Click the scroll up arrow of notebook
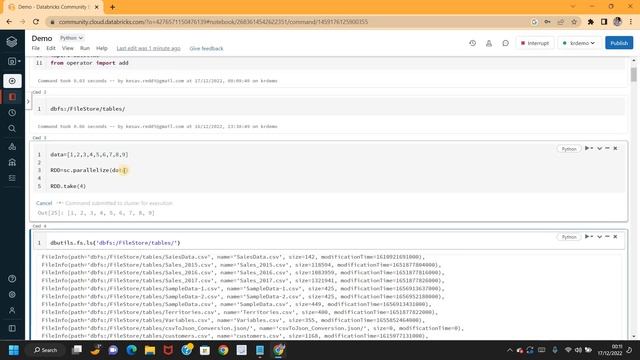Viewport: 640px width, 360px height. coord(633,60)
